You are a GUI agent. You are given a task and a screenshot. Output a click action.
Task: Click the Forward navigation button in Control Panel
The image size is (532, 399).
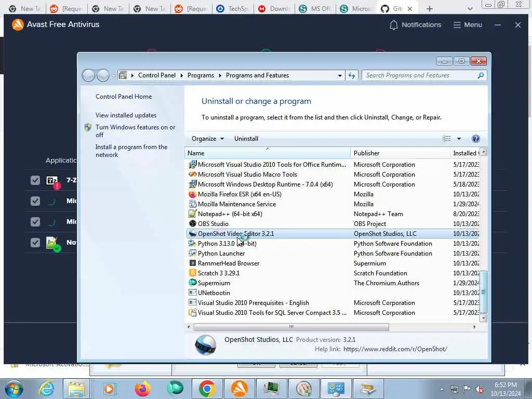point(103,75)
